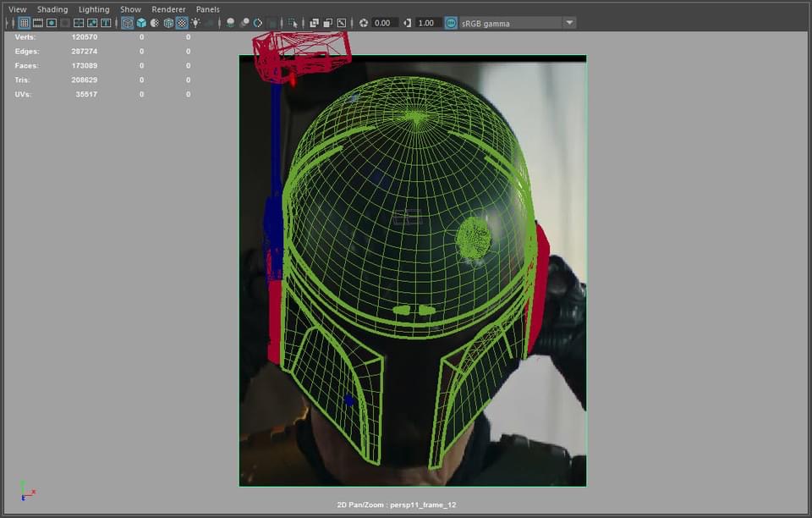Image resolution: width=812 pixels, height=518 pixels.
Task: Open the Renderer menu
Action: click(168, 9)
